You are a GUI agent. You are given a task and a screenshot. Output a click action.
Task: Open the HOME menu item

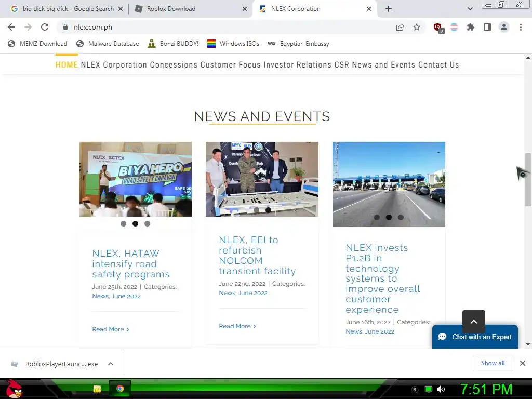[66, 65]
